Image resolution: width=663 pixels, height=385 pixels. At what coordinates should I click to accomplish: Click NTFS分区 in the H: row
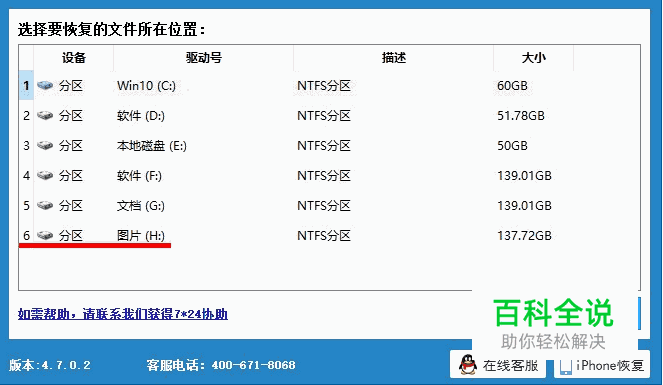click(x=324, y=235)
